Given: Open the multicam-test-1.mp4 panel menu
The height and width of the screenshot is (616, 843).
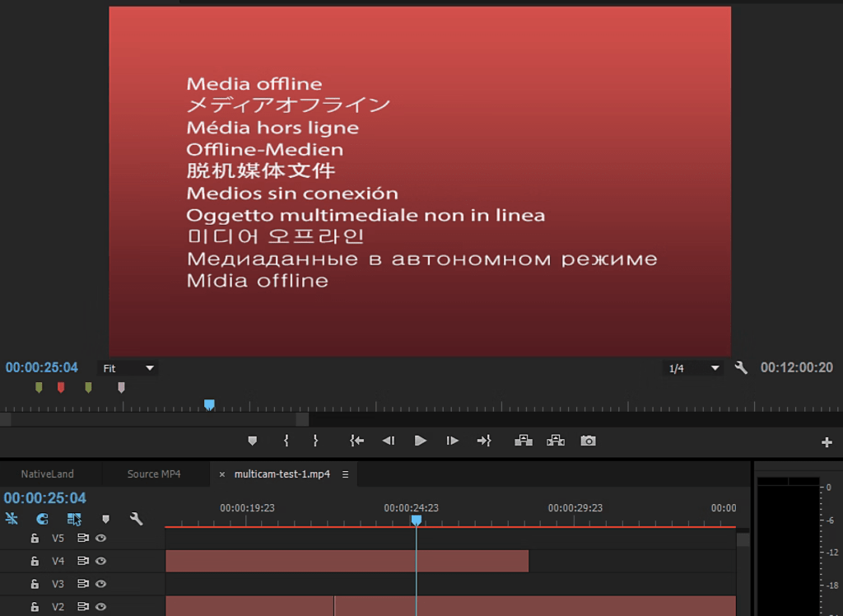Looking at the screenshot, I should [345, 474].
